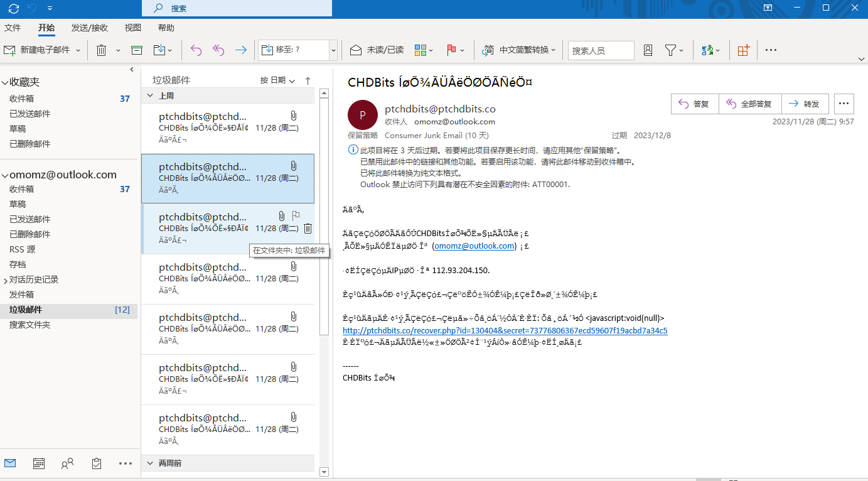Screen dimensions: 868x481
Task: Open the colored squares categorize dropdown
Action: (x=425, y=50)
